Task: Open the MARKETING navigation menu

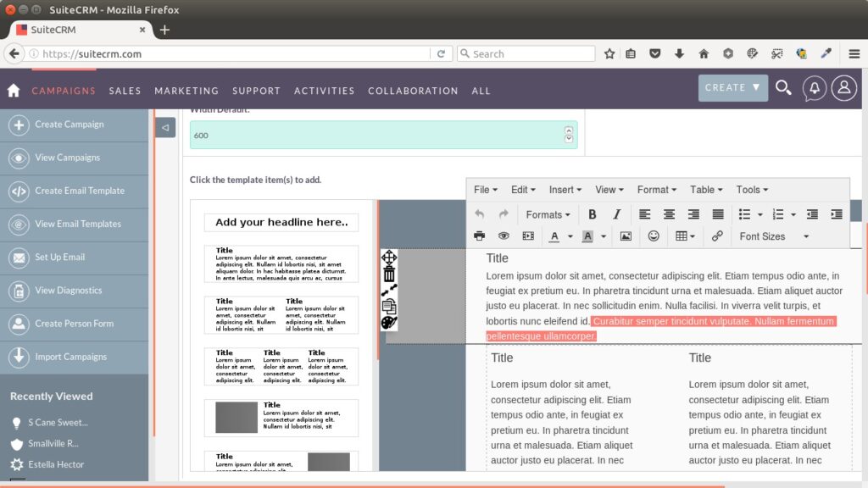Action: click(186, 91)
